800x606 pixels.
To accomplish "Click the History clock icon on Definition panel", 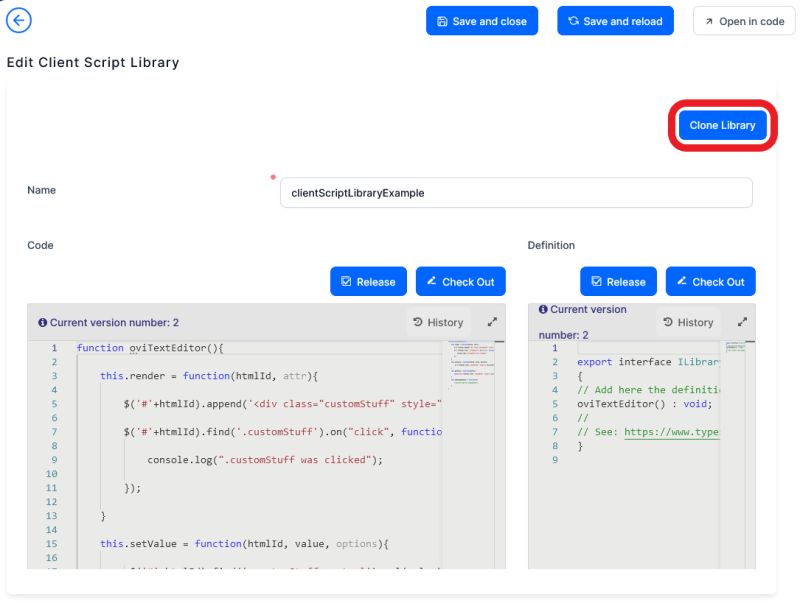I will tap(667, 322).
